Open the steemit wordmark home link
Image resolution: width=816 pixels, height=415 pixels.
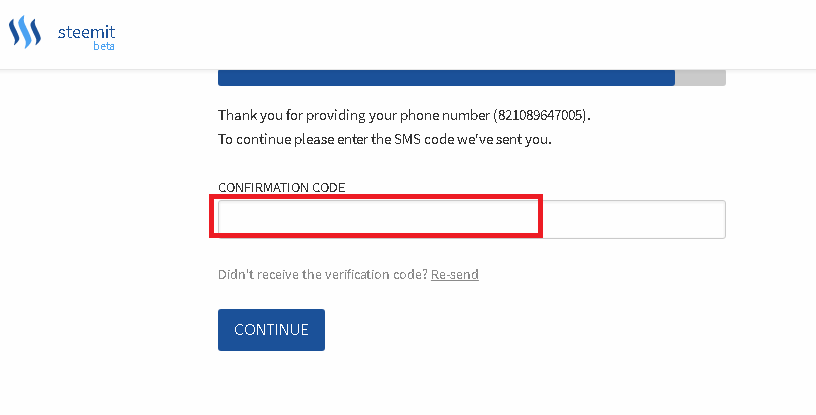(86, 32)
